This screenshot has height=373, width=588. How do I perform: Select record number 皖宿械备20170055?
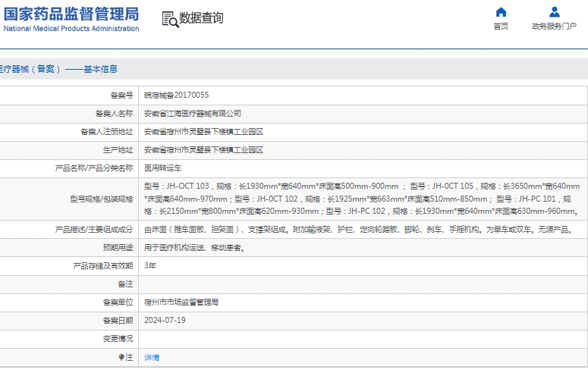[176, 96]
